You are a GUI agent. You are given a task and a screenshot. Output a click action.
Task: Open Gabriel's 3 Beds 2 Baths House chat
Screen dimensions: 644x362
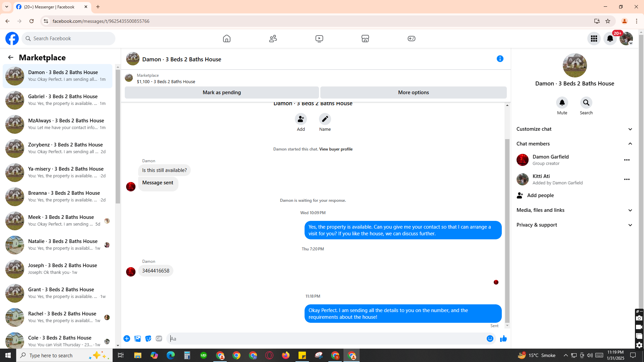click(x=58, y=100)
